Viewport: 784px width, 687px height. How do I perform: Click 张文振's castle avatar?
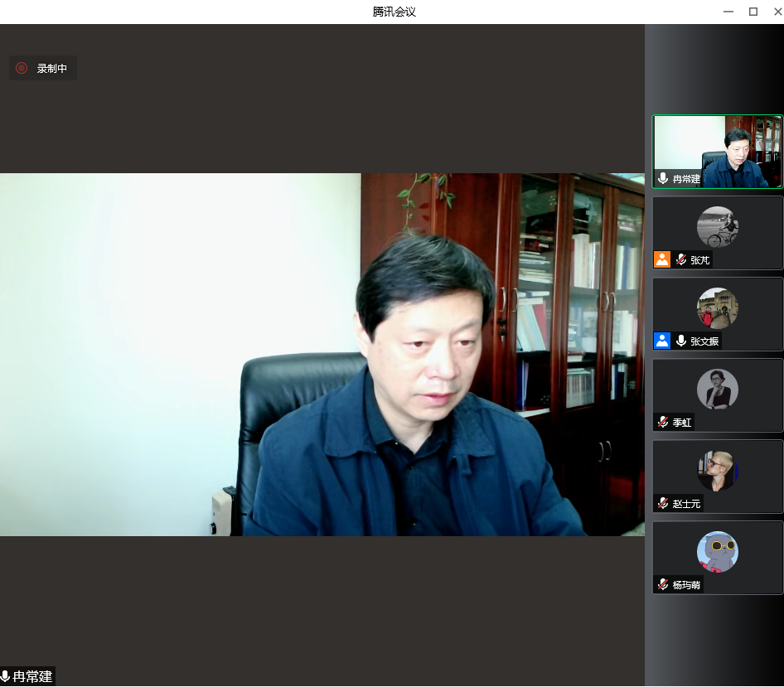pos(718,308)
